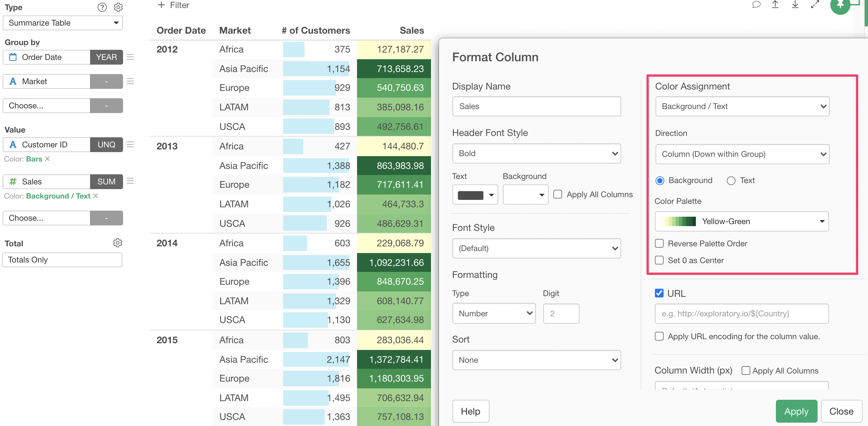
Task: Click the comment speech bubble icon
Action: [x=756, y=4]
